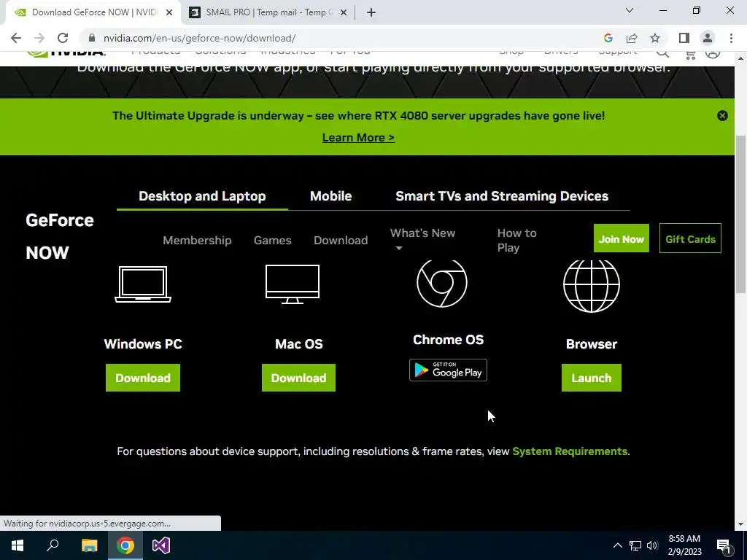
Task: Click the NVIDIA shopping cart icon
Action: coord(690,54)
